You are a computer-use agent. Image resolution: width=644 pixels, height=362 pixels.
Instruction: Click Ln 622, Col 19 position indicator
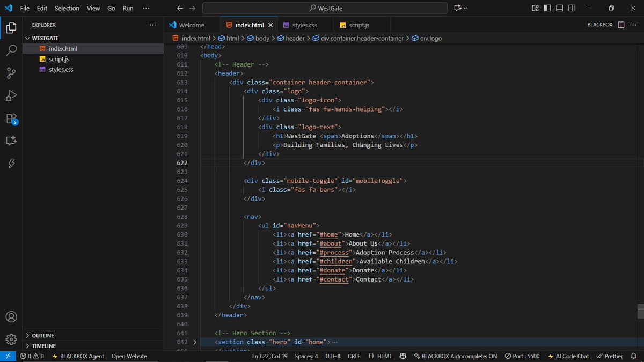coord(269,356)
